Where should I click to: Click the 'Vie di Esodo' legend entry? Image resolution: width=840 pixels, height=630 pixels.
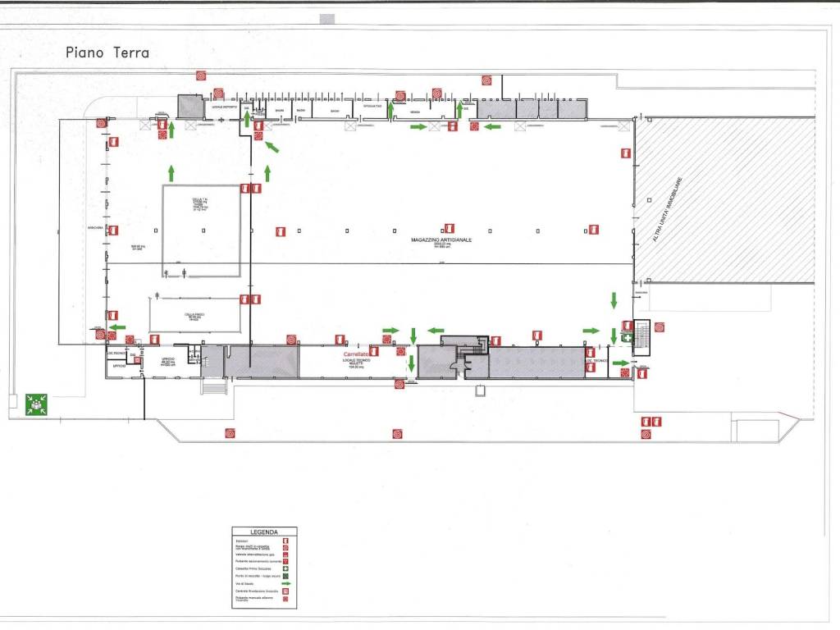pos(243,583)
